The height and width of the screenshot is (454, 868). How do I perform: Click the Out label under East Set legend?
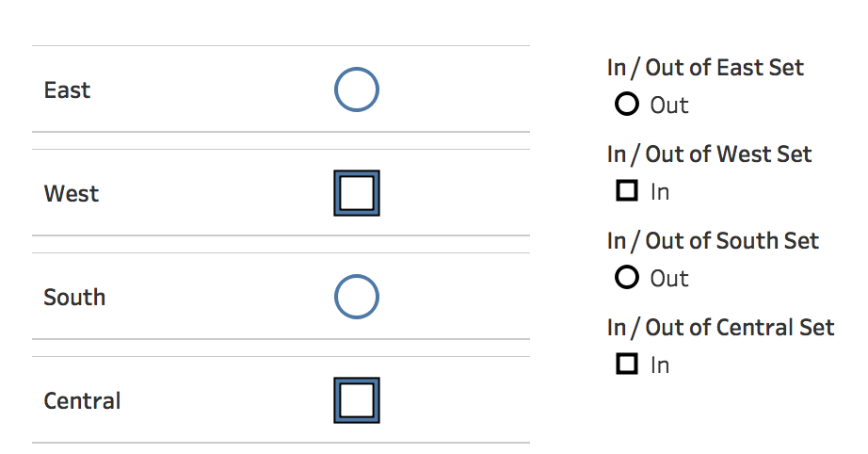pos(668,105)
